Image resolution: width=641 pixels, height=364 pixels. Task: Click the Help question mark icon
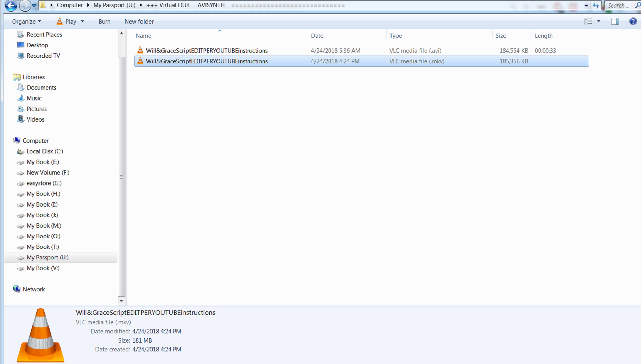click(633, 21)
